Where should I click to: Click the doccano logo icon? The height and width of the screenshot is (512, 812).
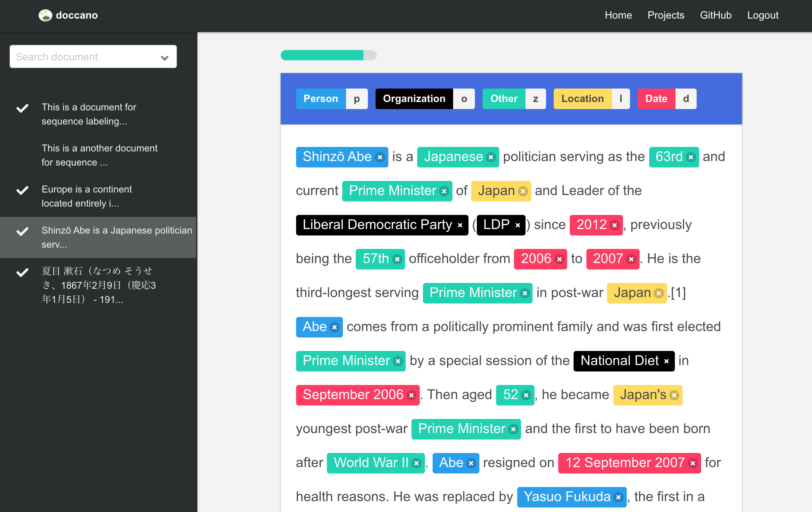[x=45, y=15]
